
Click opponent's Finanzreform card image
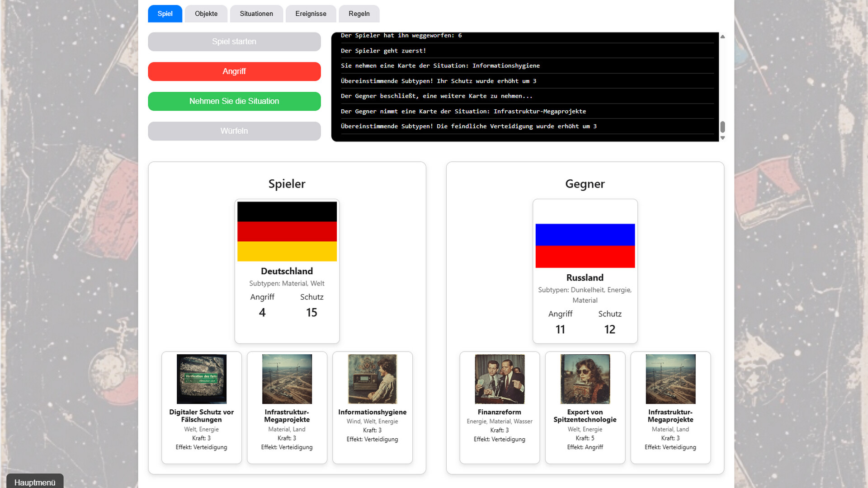(x=499, y=379)
